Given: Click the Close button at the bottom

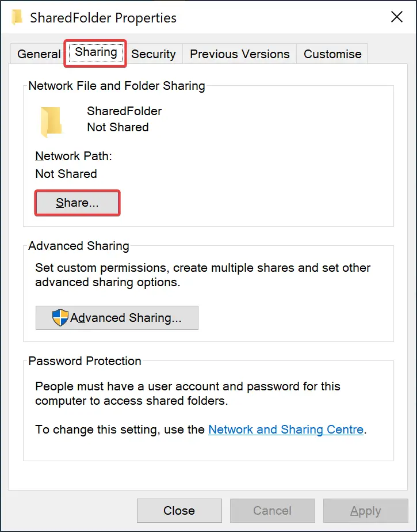Looking at the screenshot, I should coord(179,511).
